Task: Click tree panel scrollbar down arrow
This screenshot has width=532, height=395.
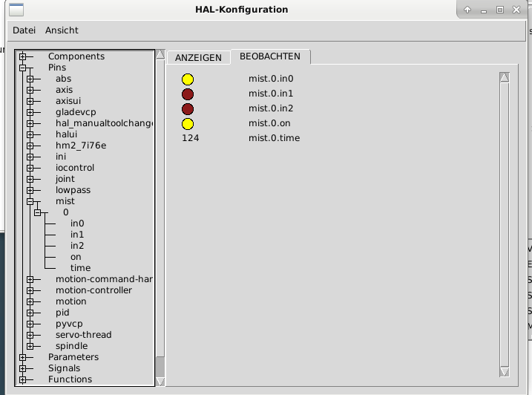Action: [x=160, y=382]
